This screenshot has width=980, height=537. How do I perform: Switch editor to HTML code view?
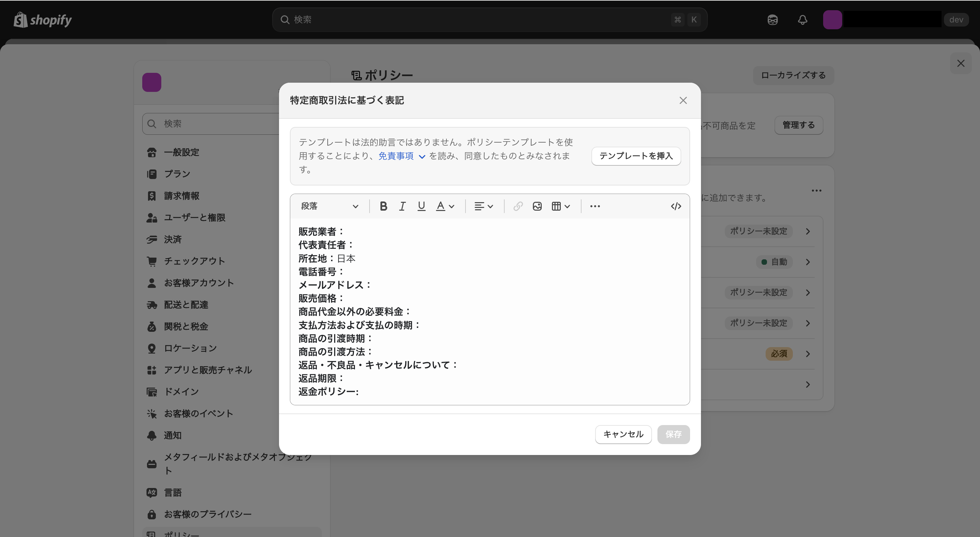pos(676,206)
